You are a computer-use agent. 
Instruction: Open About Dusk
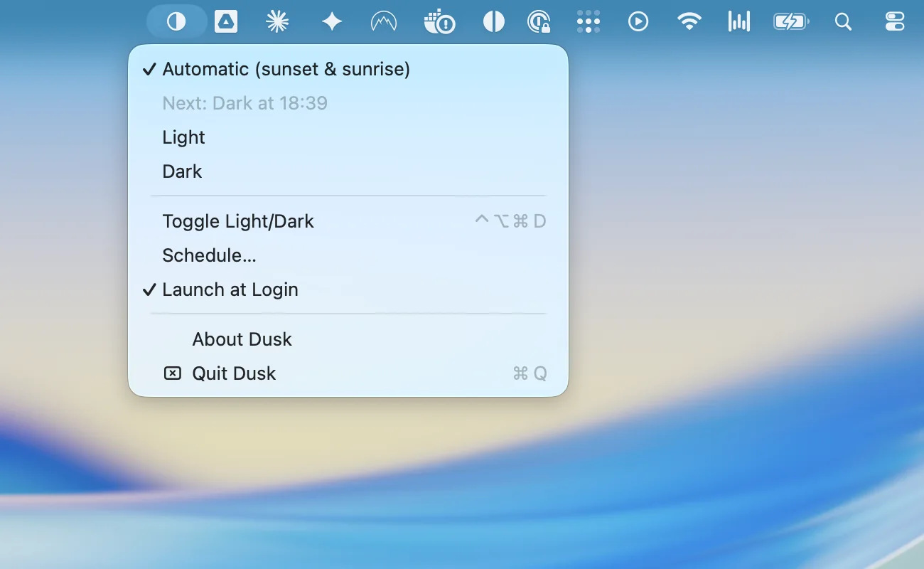tap(348, 339)
